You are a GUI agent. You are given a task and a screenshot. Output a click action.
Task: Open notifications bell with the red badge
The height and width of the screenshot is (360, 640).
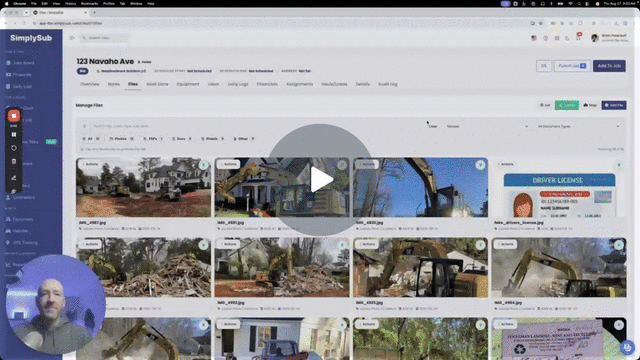click(578, 37)
